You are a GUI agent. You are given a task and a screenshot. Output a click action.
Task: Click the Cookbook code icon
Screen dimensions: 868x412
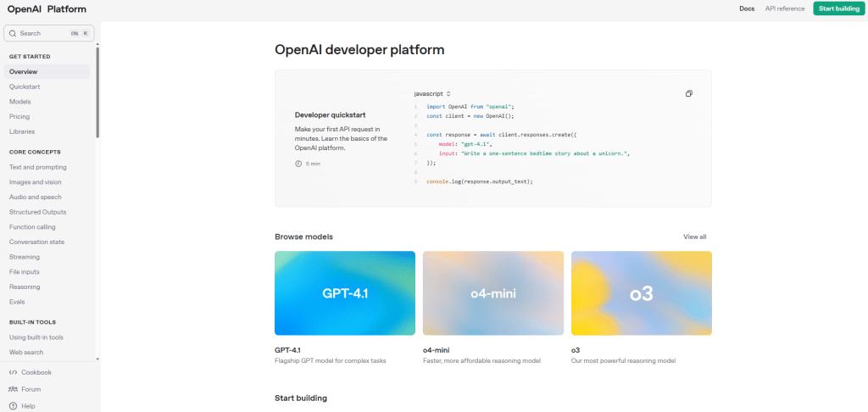tap(14, 372)
